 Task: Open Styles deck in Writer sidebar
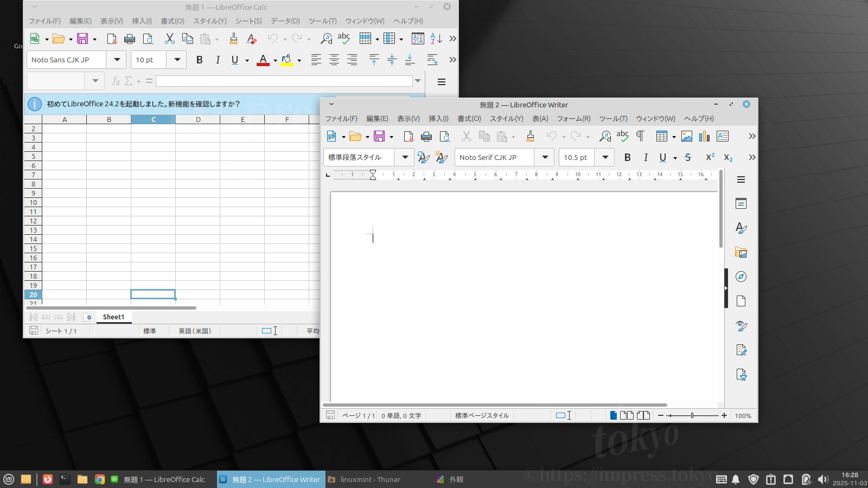pos(741,228)
